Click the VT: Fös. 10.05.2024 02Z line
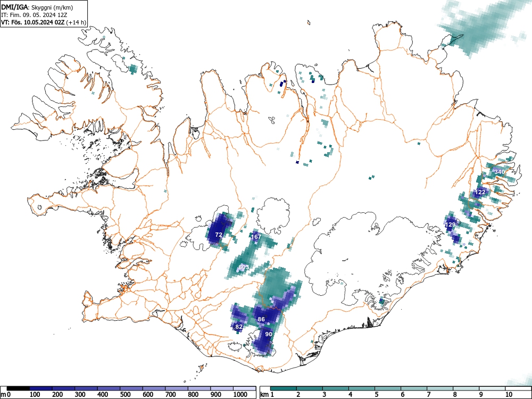Screen dimensions: 532x399 pos(44,22)
